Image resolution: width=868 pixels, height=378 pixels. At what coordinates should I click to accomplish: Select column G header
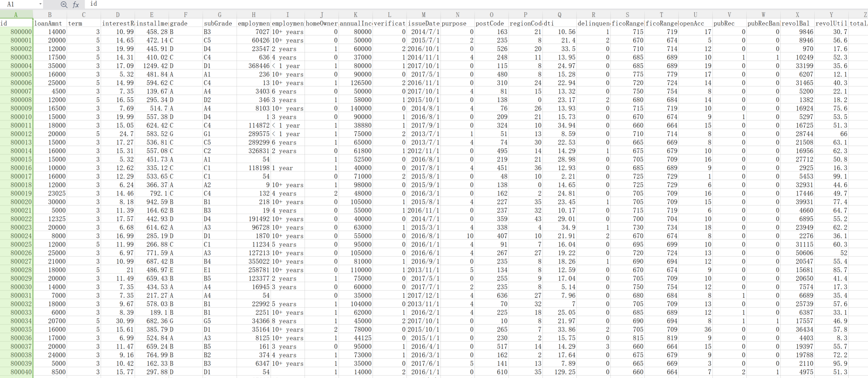[219, 15]
